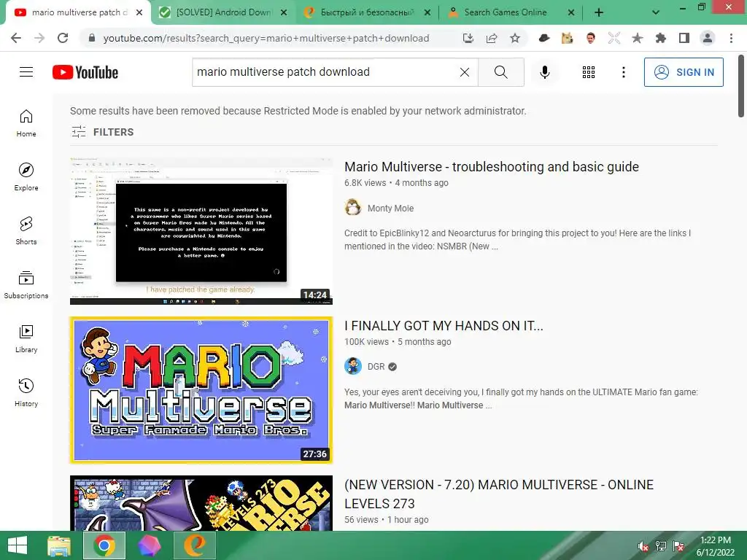Open History in the sidebar

pyautogui.click(x=26, y=392)
